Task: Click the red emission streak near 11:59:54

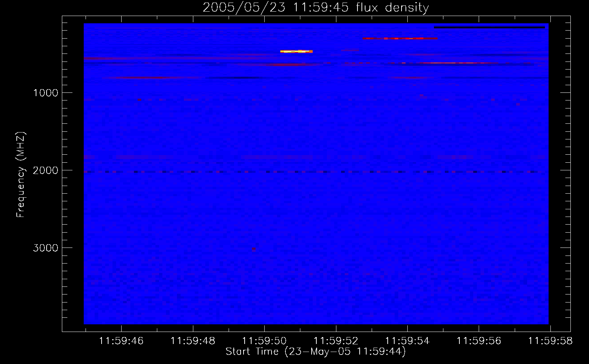Action: point(400,38)
